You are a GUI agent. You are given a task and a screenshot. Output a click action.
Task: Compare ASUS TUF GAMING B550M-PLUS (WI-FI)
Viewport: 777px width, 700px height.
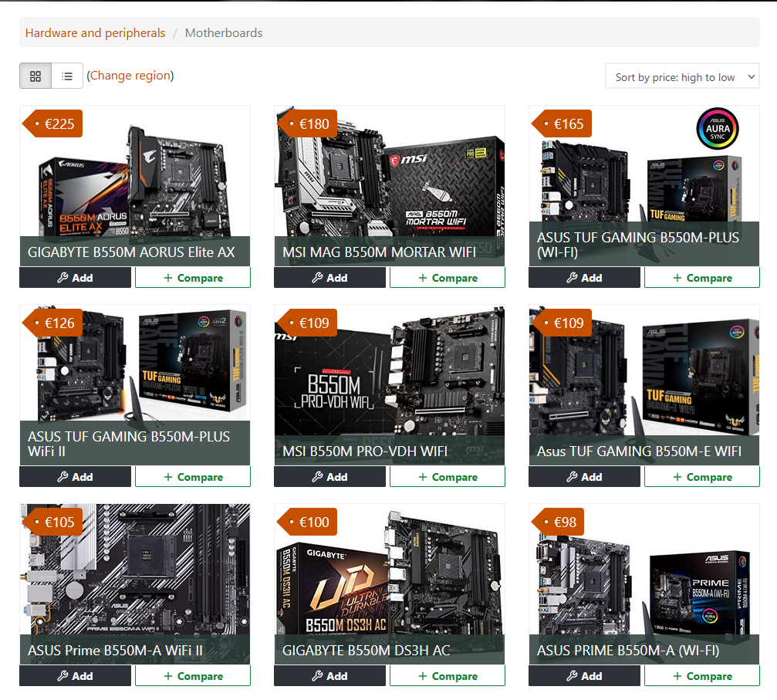tap(702, 278)
